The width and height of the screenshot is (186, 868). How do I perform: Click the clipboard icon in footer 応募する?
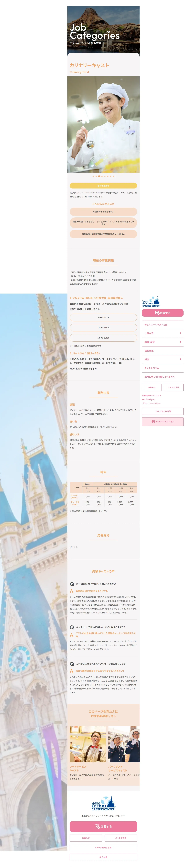pos(97,827)
